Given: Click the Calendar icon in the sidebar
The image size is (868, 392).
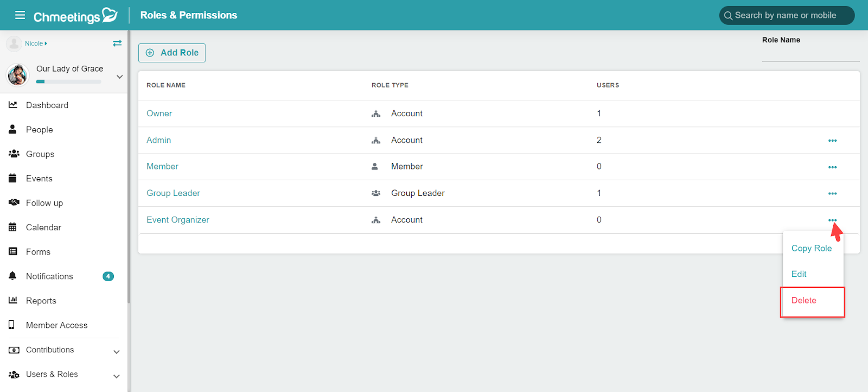Looking at the screenshot, I should pos(12,227).
